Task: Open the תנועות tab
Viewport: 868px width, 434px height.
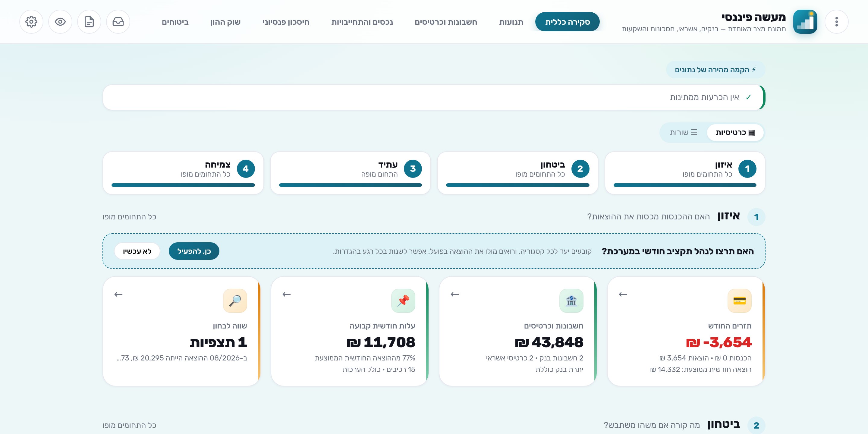Action: (x=511, y=22)
